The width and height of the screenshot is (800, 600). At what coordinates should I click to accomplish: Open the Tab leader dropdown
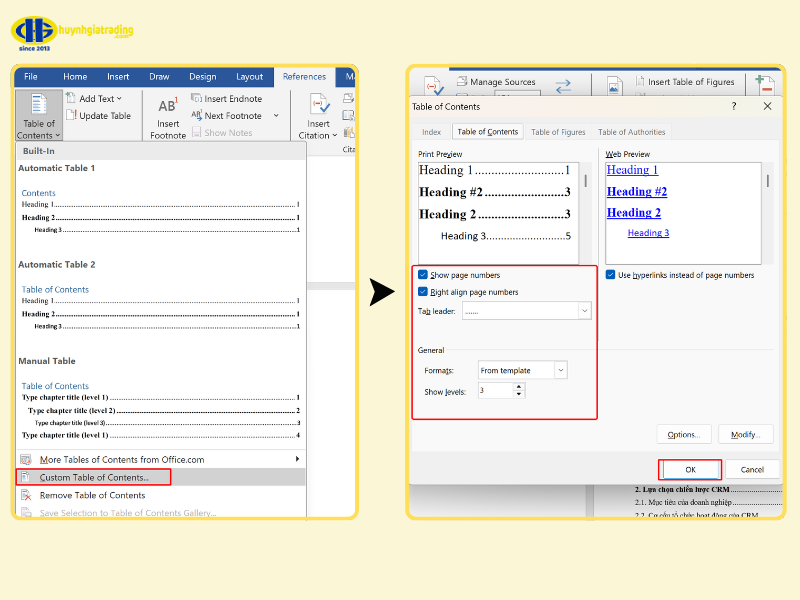(x=584, y=312)
